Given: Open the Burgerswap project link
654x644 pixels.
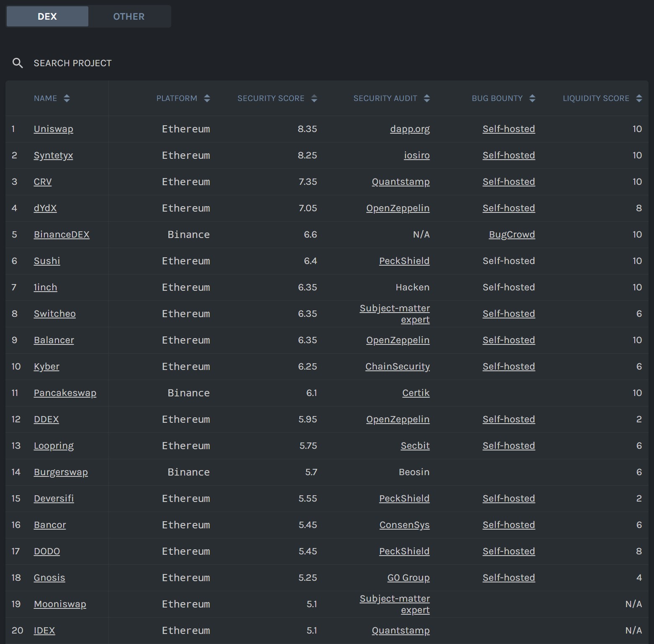Looking at the screenshot, I should tap(61, 472).
